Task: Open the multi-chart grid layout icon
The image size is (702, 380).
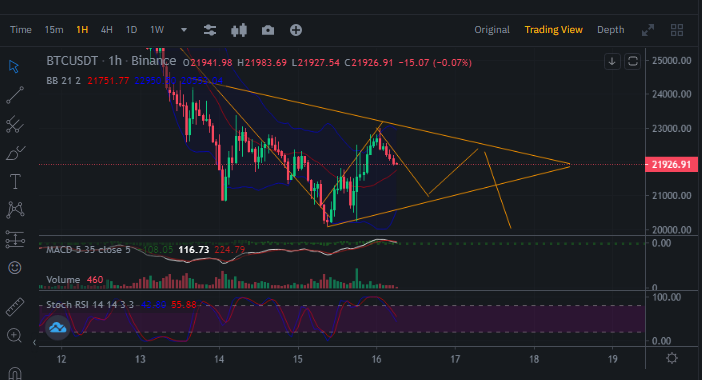Action: pyautogui.click(x=677, y=30)
